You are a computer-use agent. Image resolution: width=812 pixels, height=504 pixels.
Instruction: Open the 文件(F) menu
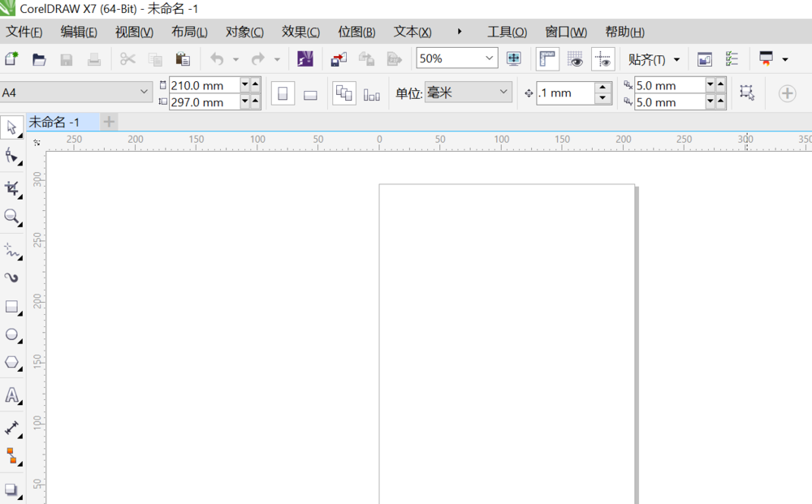pyautogui.click(x=24, y=32)
